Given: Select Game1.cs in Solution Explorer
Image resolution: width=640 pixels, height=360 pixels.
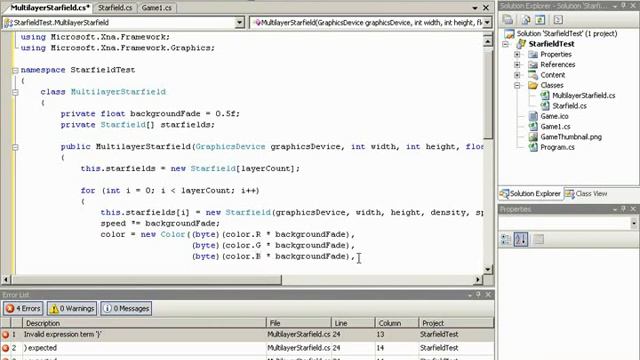Looking at the screenshot, I should (555, 127).
